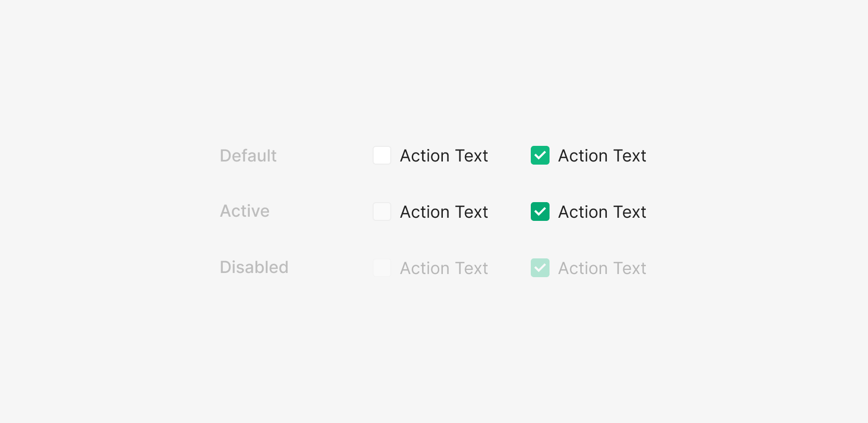Click the checkmark icon in Active row
Image resolution: width=868 pixels, height=423 pixels.
click(x=540, y=211)
